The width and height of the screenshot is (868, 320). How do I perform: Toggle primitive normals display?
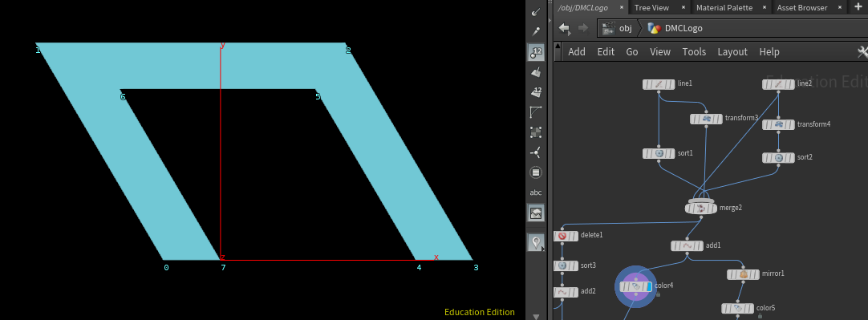pyautogui.click(x=536, y=72)
